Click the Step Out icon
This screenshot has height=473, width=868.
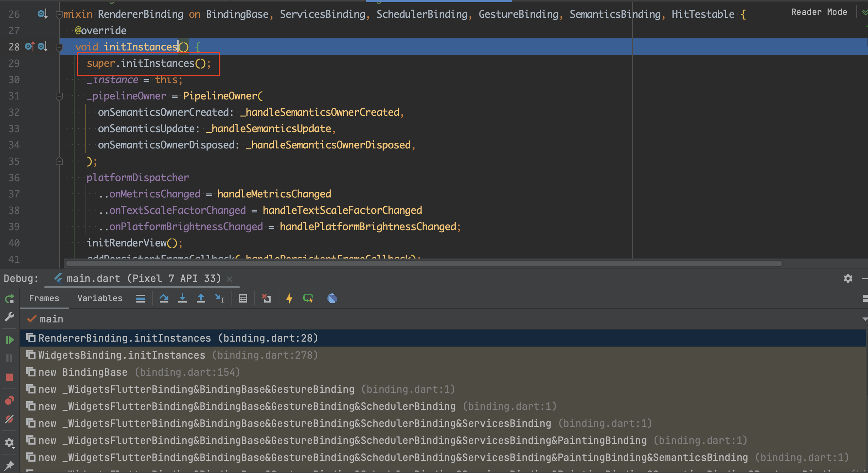(x=201, y=299)
